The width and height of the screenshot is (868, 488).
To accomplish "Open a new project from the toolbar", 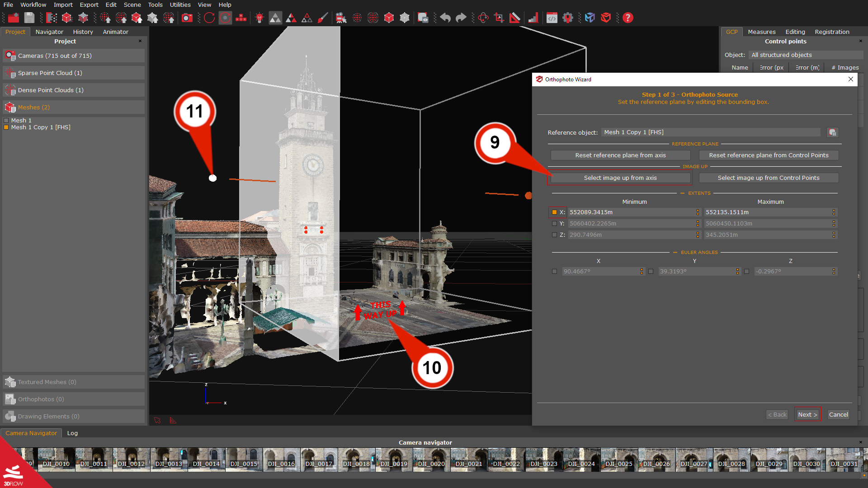I will 13,18.
